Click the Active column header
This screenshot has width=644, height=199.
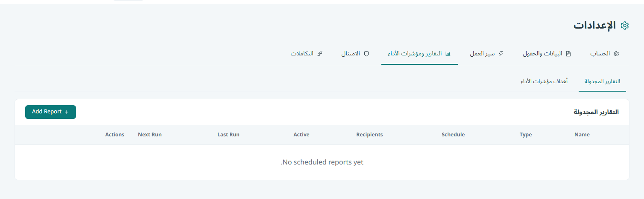pos(302,135)
